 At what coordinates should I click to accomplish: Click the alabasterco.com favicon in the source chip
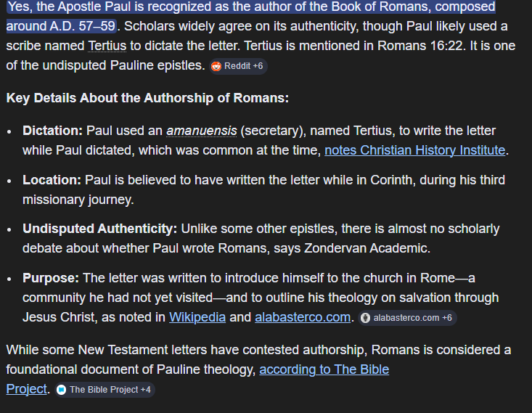[x=366, y=318]
